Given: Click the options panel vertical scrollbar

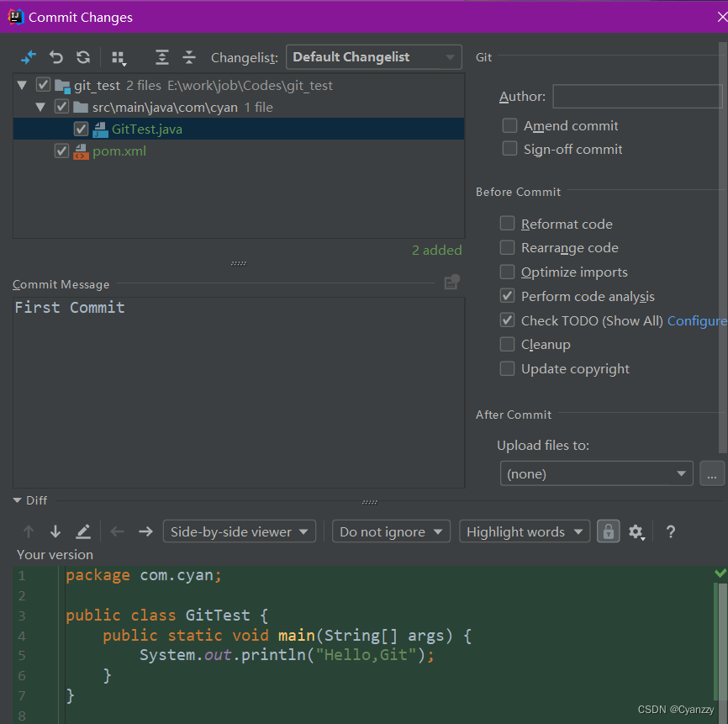Looking at the screenshot, I should point(722,247).
